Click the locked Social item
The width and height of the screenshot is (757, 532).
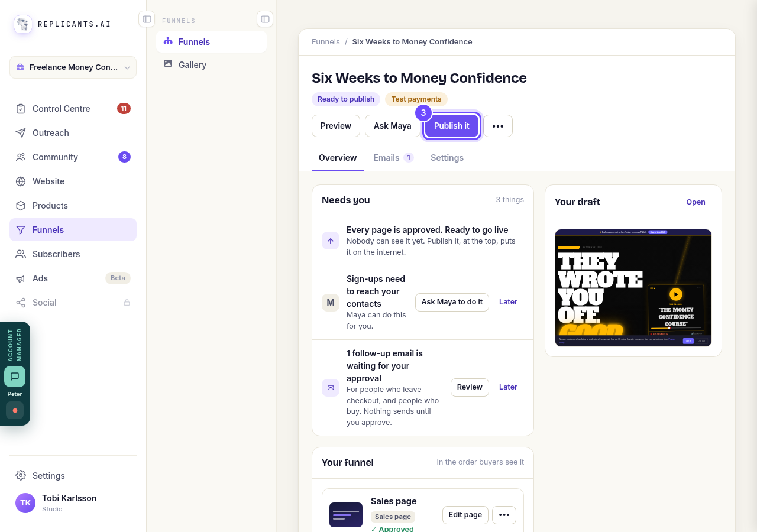(x=73, y=303)
